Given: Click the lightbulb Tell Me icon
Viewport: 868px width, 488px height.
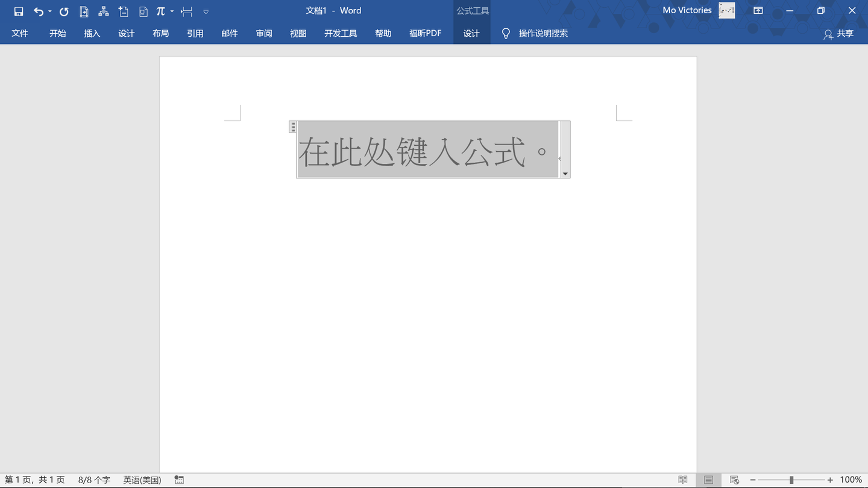Looking at the screenshot, I should [506, 33].
